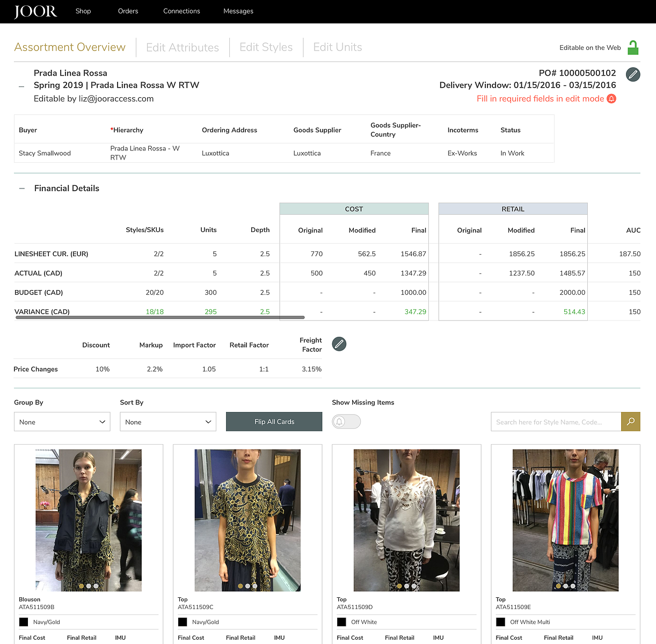Switch to the Edit Attributes tab

pyautogui.click(x=183, y=47)
